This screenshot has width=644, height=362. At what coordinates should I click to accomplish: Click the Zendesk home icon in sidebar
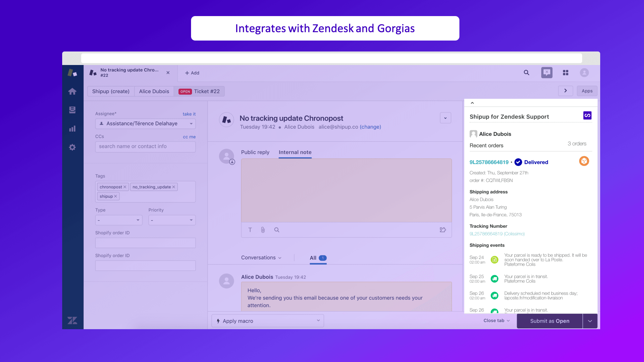(72, 91)
